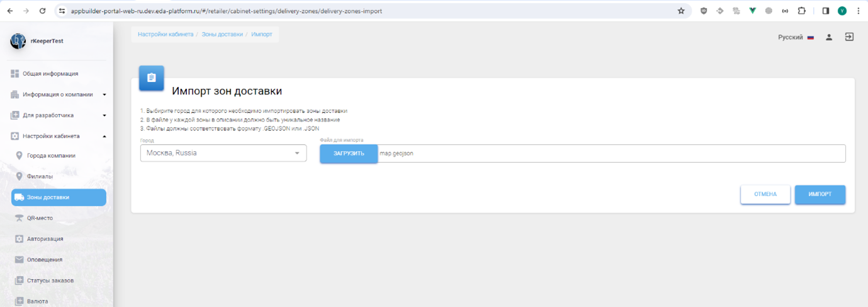Select QR-место in the sidebar
The width and height of the screenshot is (868, 307).
40,218
